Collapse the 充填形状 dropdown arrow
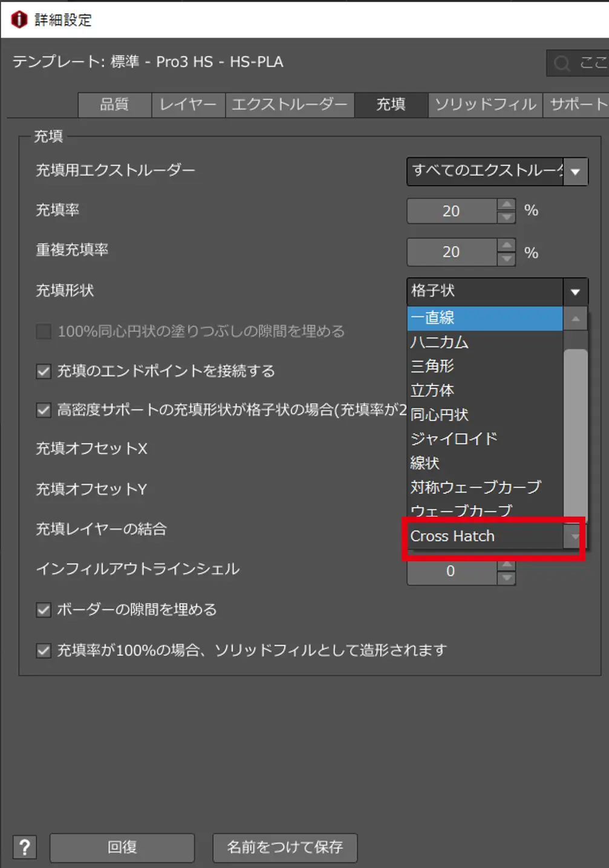This screenshot has height=868, width=609. [575, 292]
